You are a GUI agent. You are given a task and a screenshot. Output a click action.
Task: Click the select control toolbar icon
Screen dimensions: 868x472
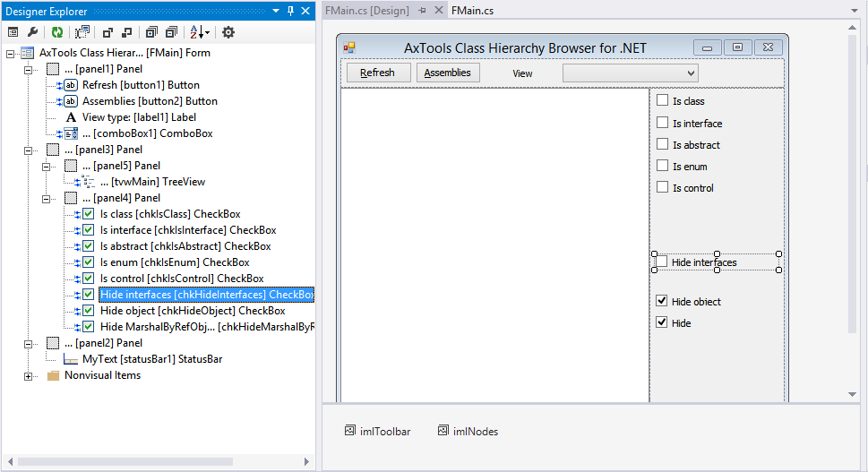(x=82, y=32)
